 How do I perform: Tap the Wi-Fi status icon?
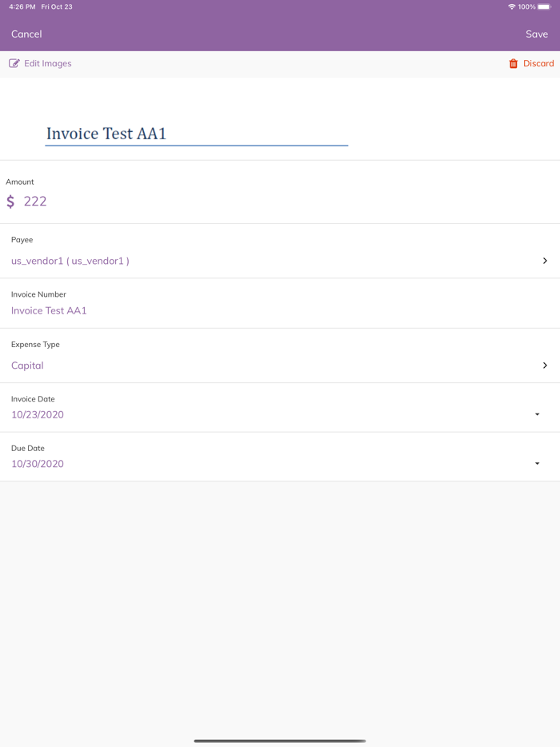[511, 6]
